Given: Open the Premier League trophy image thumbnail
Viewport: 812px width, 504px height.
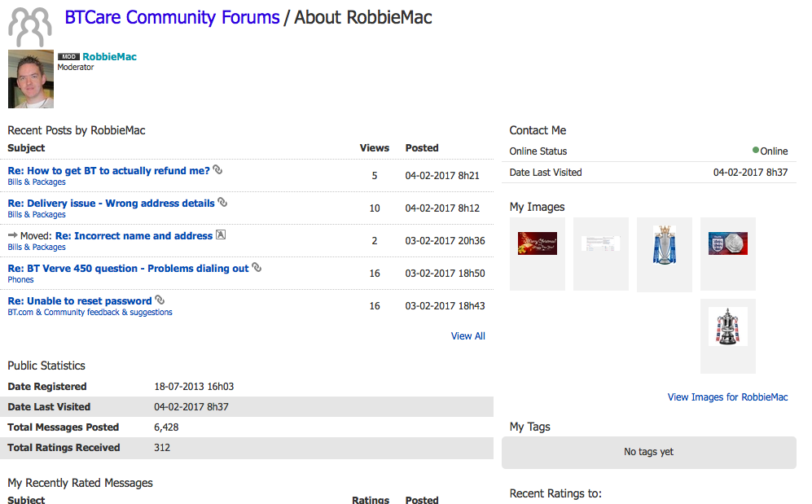Looking at the screenshot, I should 665,244.
